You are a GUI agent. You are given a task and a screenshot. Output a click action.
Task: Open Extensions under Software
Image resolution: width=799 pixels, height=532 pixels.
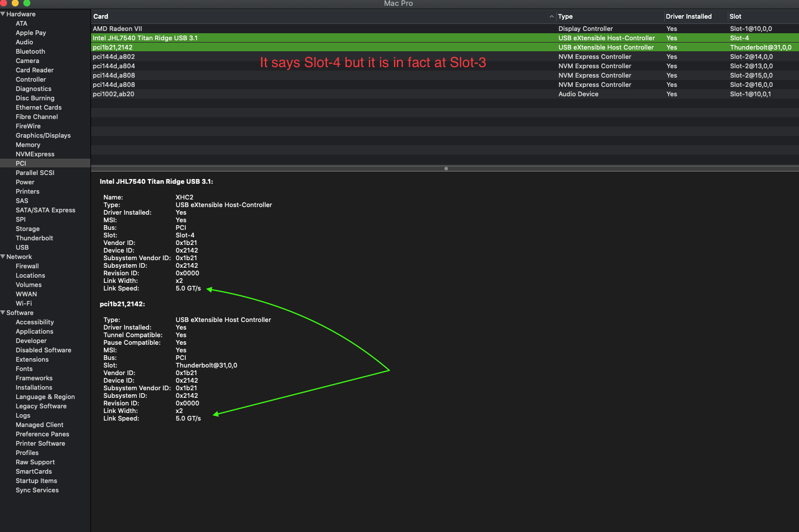tap(32, 359)
